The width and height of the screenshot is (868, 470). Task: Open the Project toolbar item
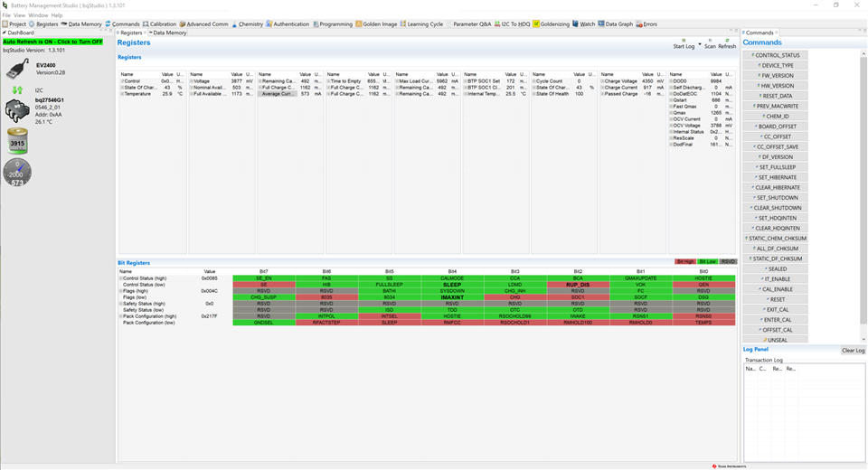pyautogui.click(x=14, y=24)
